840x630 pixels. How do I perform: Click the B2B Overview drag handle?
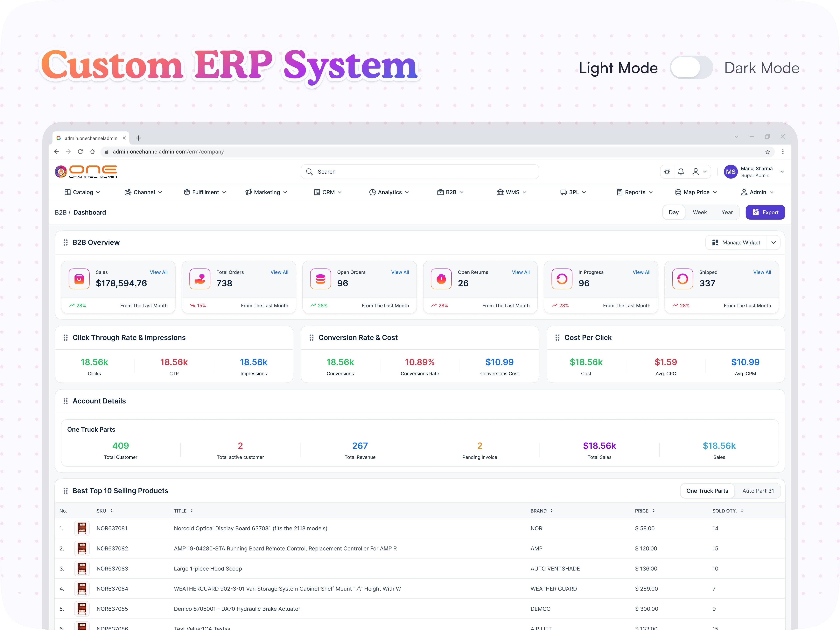click(65, 243)
